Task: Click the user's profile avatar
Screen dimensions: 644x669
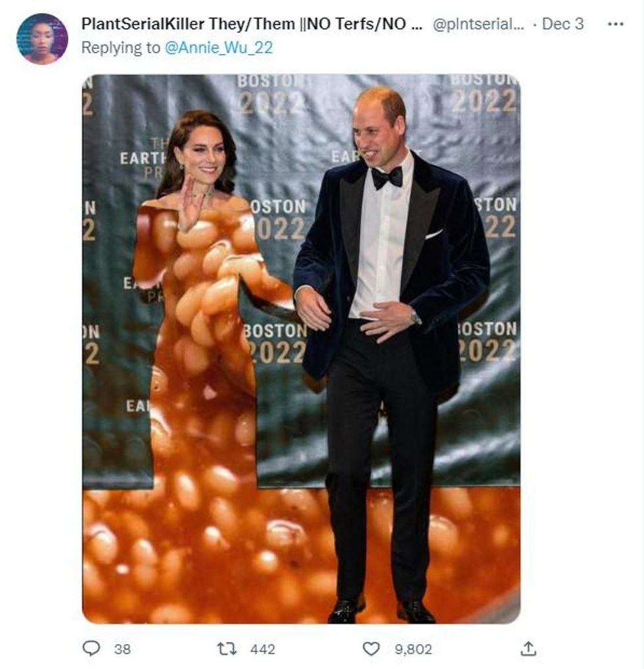Action: pyautogui.click(x=42, y=39)
